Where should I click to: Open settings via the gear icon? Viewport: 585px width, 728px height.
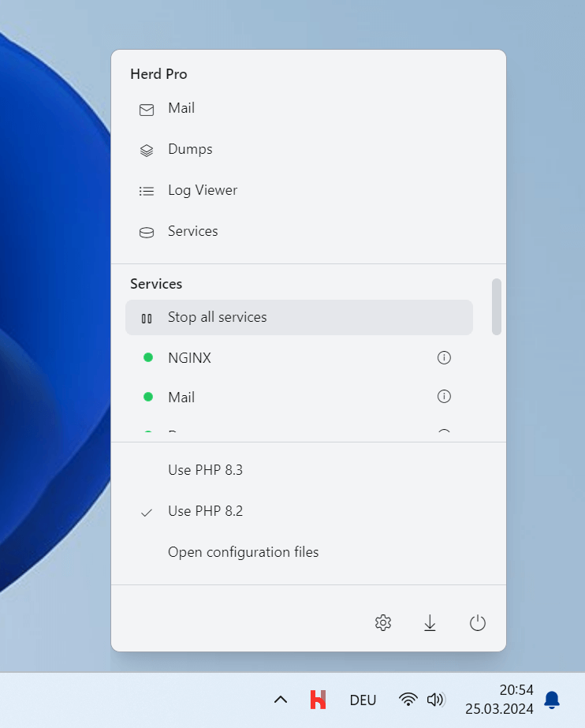(x=383, y=623)
